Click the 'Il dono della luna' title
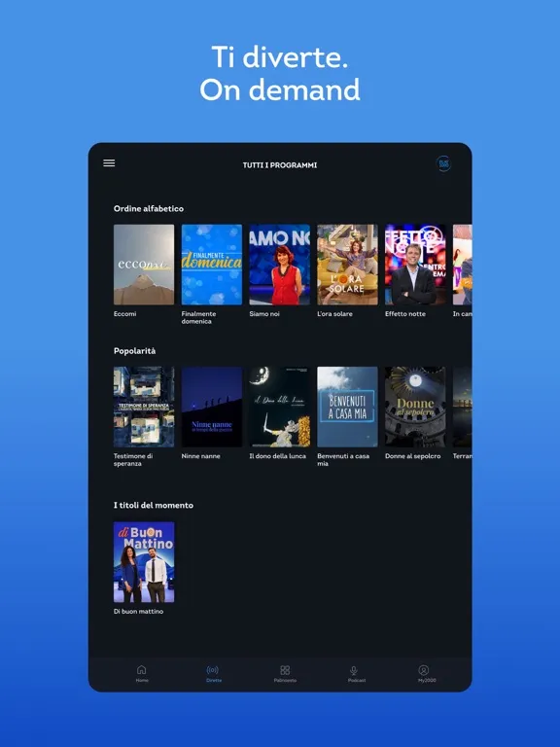560x747 pixels. [278, 456]
